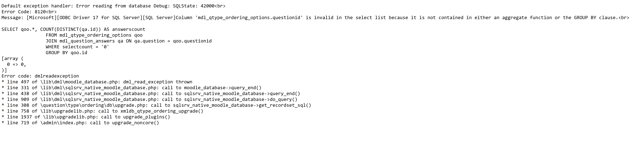The height and width of the screenshot is (148, 644).
Task: Click the line 909 do_query() trace entry
Action: pos(149,99)
